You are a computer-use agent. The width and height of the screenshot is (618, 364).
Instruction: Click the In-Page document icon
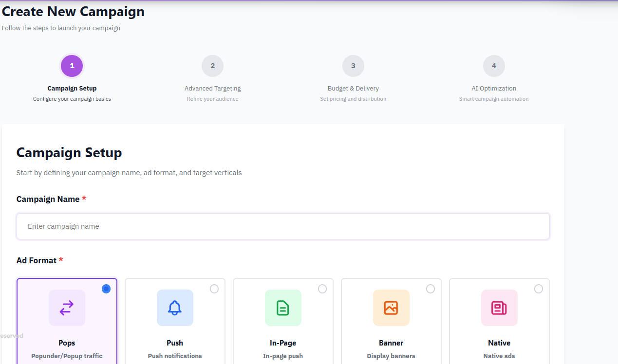[x=283, y=308]
